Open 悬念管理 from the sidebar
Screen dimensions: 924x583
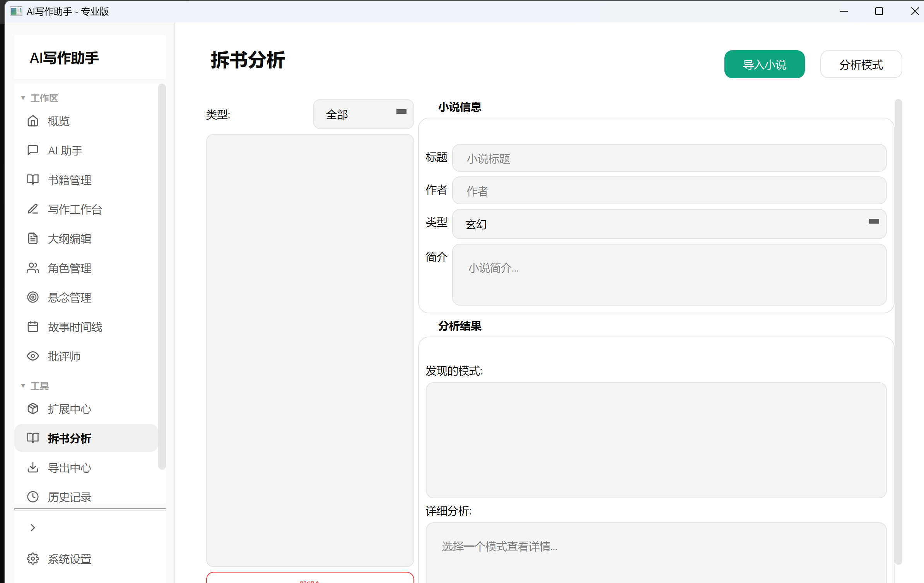pyautogui.click(x=86, y=297)
